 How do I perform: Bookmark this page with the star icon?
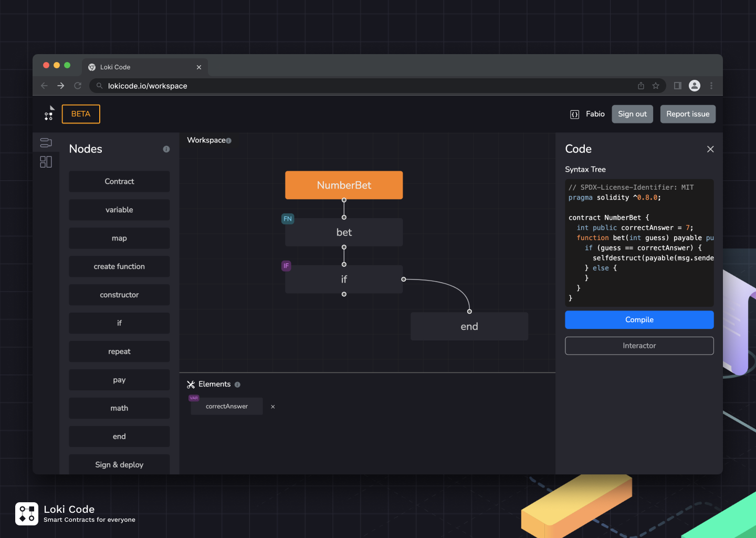pyautogui.click(x=656, y=86)
